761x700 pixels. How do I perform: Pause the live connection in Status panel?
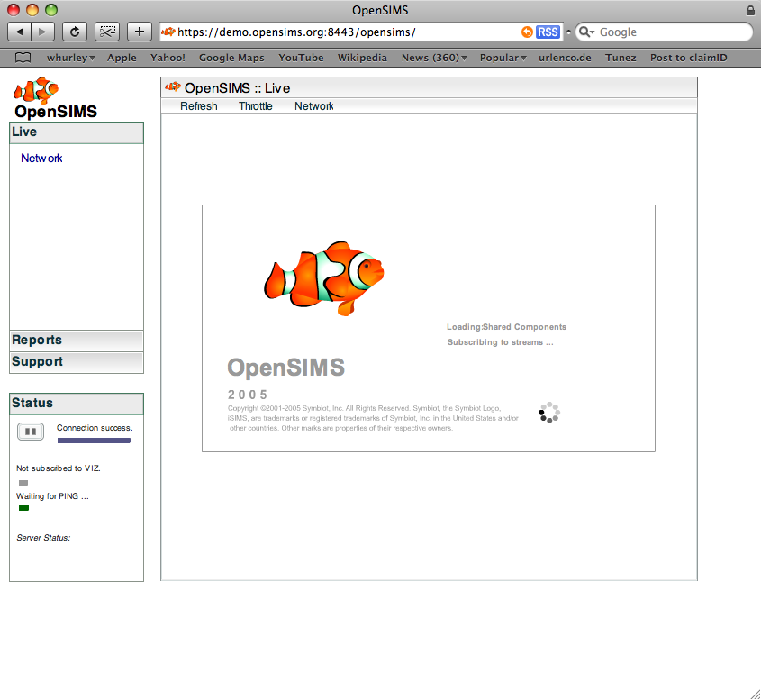(31, 432)
